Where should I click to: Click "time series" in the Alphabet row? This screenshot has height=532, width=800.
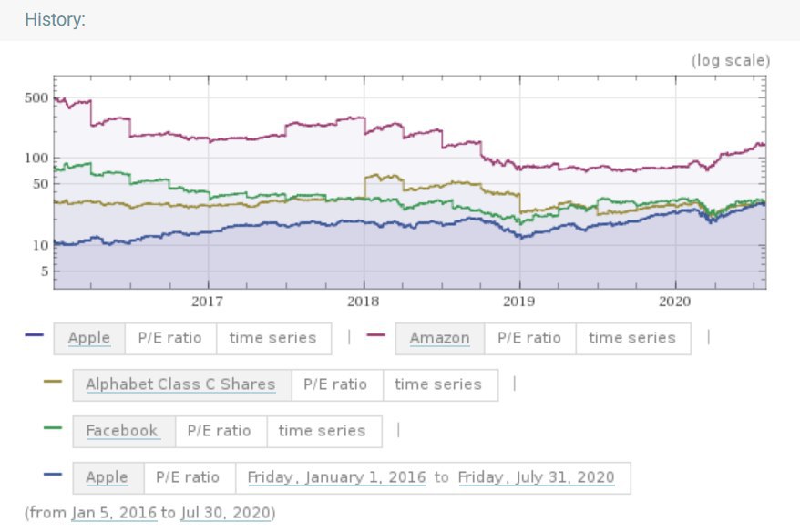438,384
